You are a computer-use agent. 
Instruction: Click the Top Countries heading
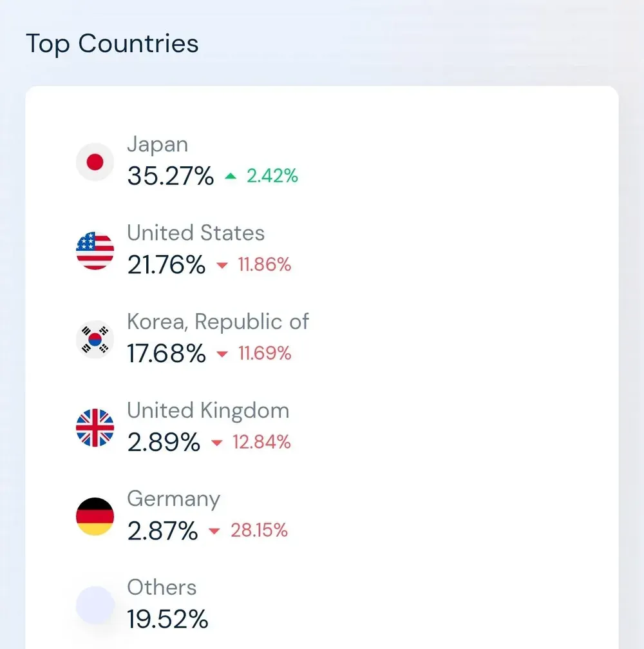[x=112, y=44]
